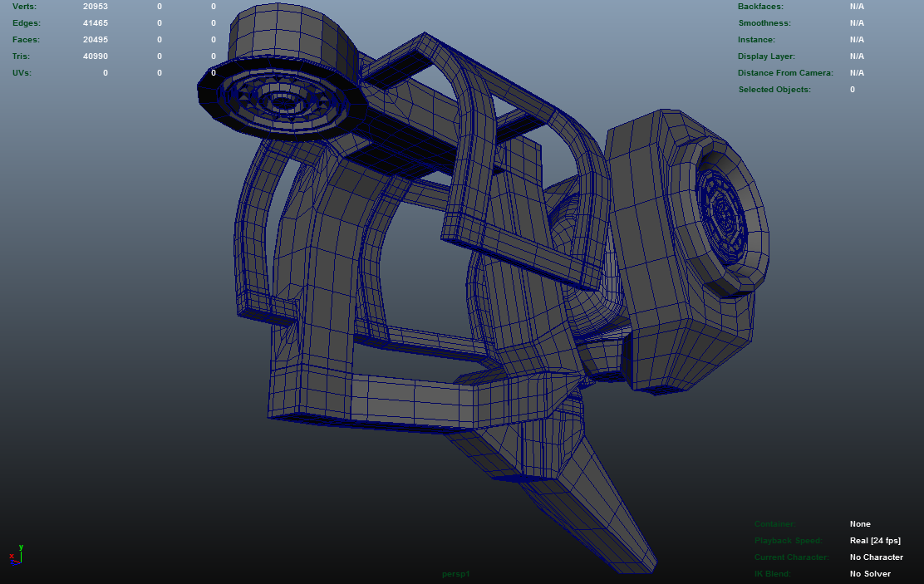Click the Container: label

pos(775,524)
